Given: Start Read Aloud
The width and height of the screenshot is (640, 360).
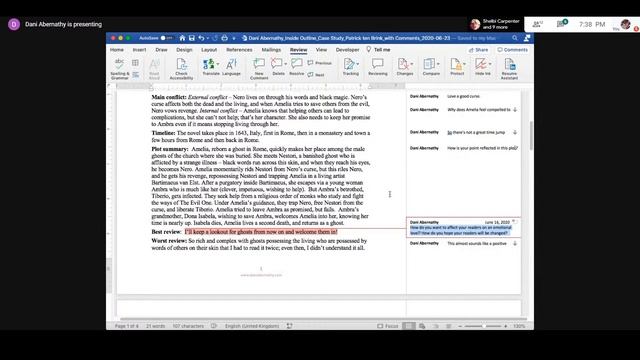Looking at the screenshot, I should tap(154, 69).
